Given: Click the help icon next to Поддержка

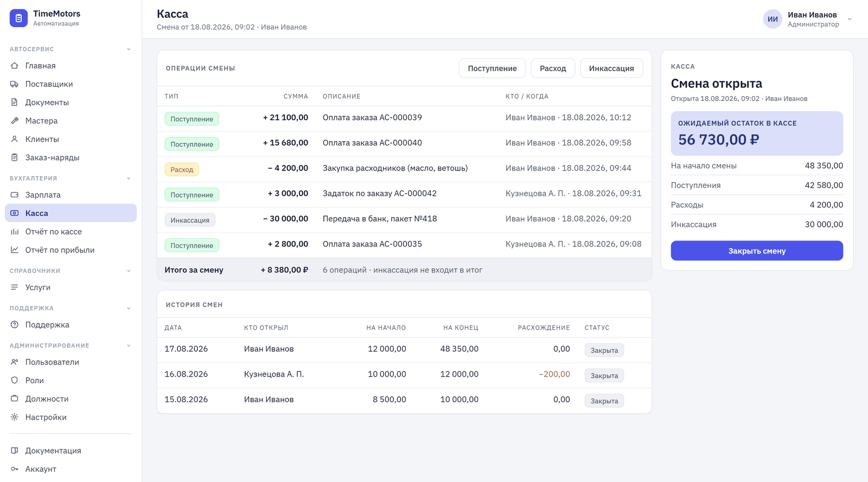Looking at the screenshot, I should point(15,325).
